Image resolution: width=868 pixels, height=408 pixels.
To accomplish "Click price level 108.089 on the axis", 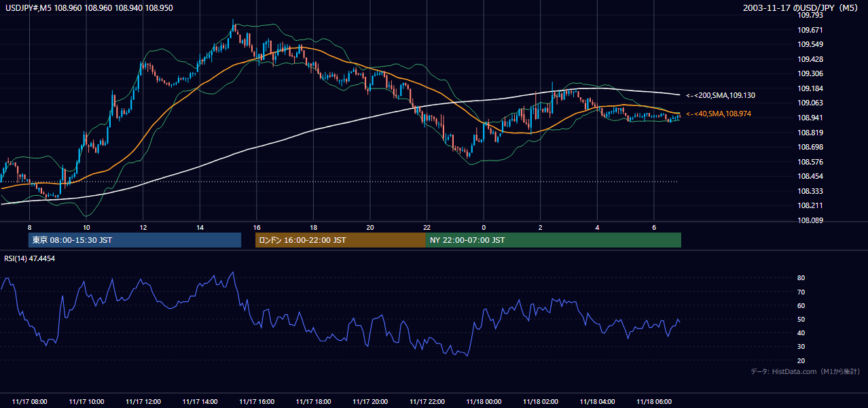I will pos(810,220).
